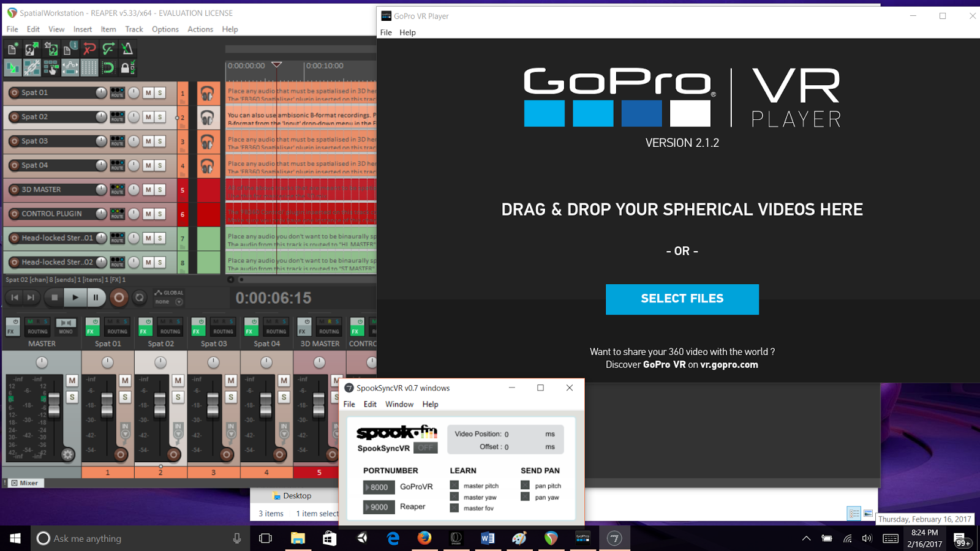Open the Actions menu in REAPER
The height and width of the screenshot is (551, 980).
point(200,29)
